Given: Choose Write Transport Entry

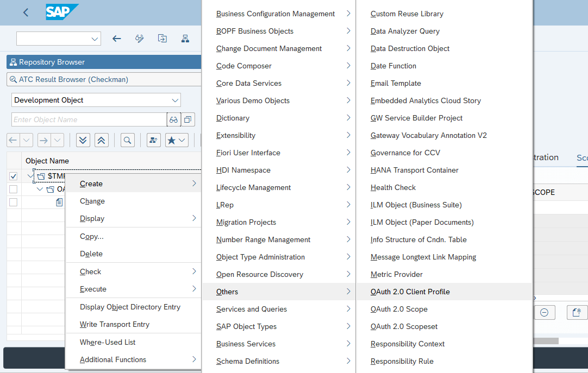Looking at the screenshot, I should pyautogui.click(x=134, y=324).
